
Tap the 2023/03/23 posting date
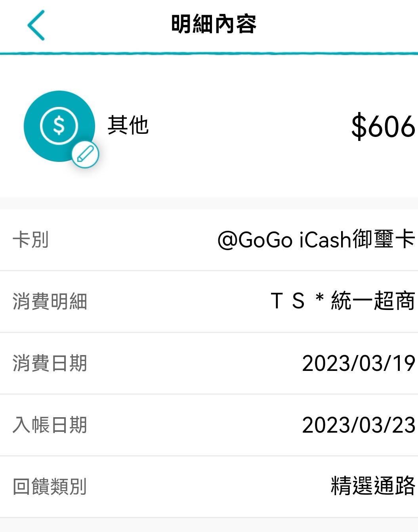pos(359,425)
